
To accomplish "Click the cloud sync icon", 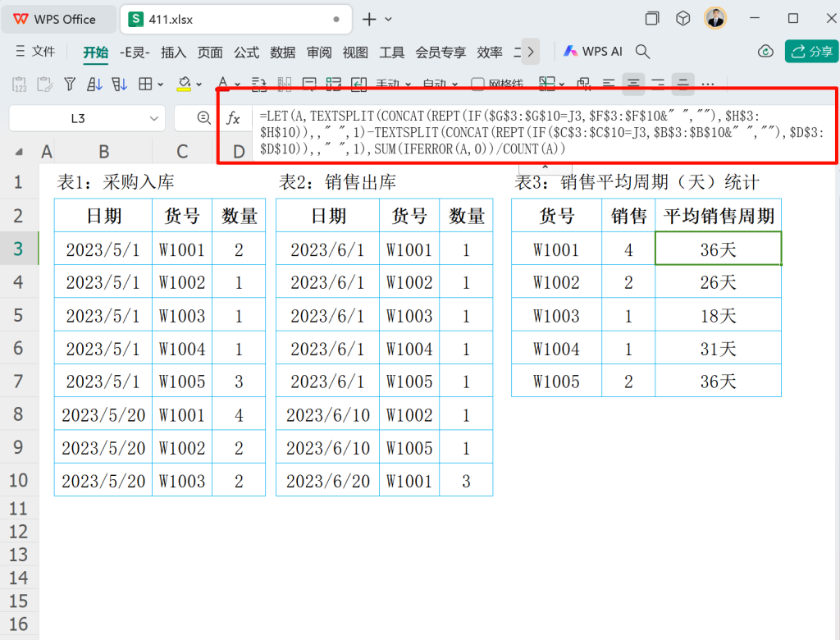I will click(766, 52).
